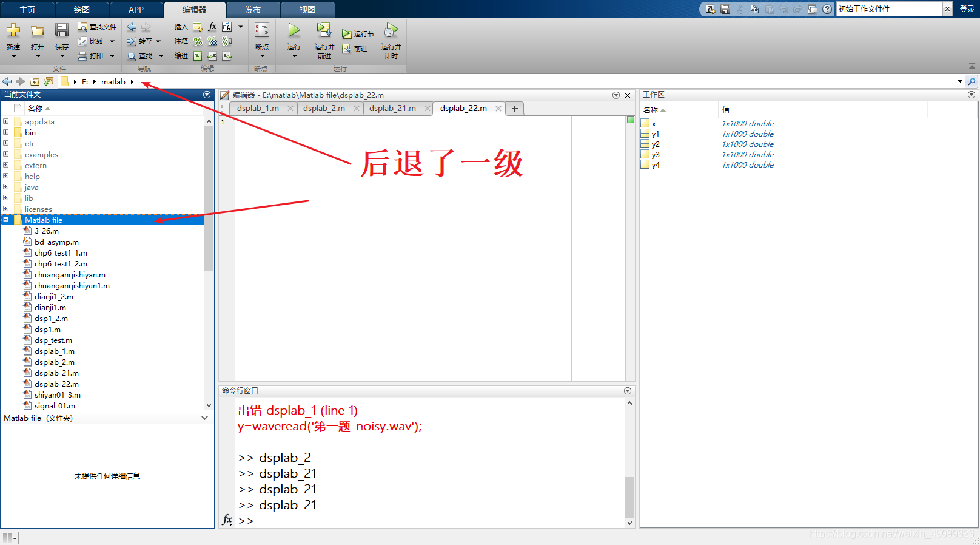
Task: Go up one folder level icon in address bar
Action: (x=35, y=81)
